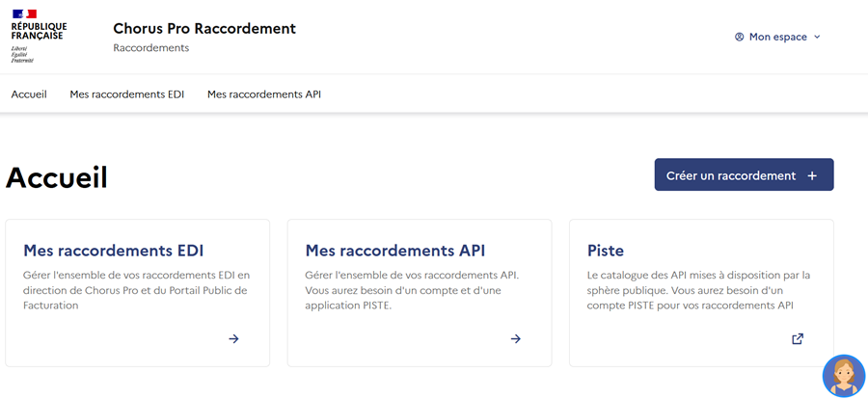The image size is (868, 399).
Task: Go to the Accueil tab
Action: [x=29, y=94]
